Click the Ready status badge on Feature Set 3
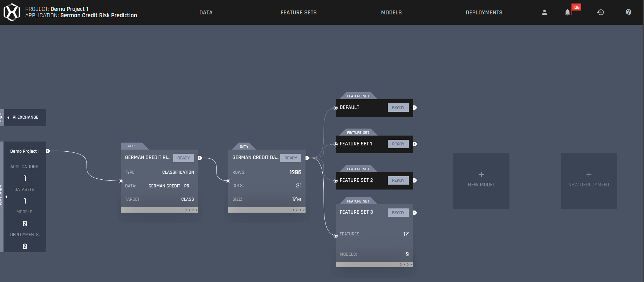644x282 pixels. click(398, 213)
